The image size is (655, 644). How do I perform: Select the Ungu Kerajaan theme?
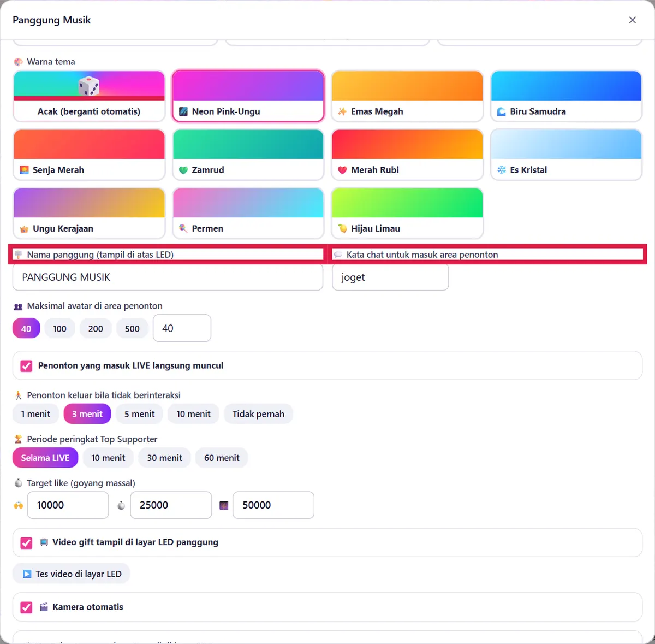click(x=89, y=213)
